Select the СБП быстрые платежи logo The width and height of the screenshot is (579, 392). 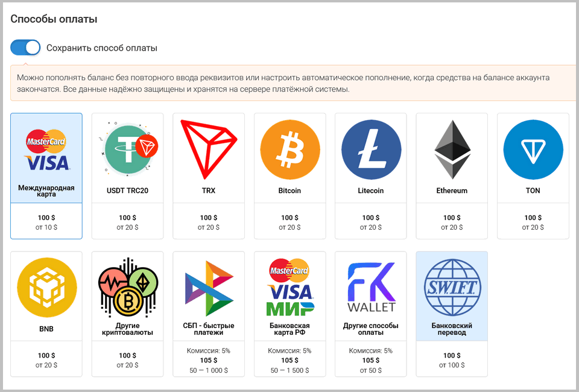209,288
